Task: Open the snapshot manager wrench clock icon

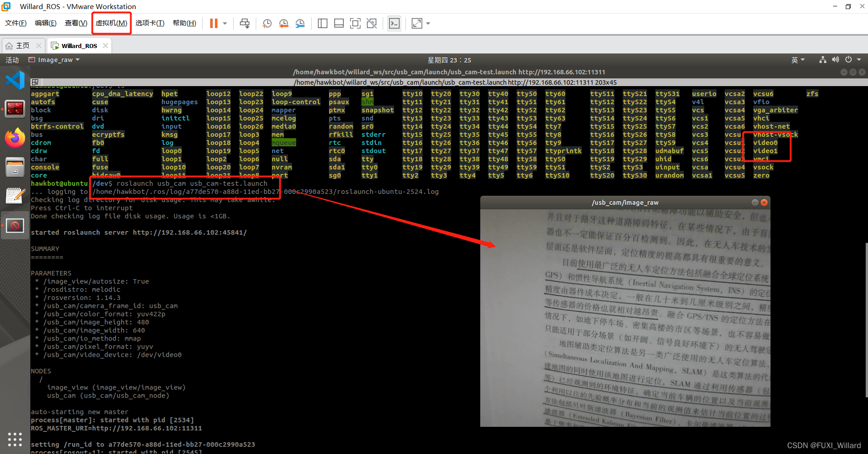Action: coord(300,23)
